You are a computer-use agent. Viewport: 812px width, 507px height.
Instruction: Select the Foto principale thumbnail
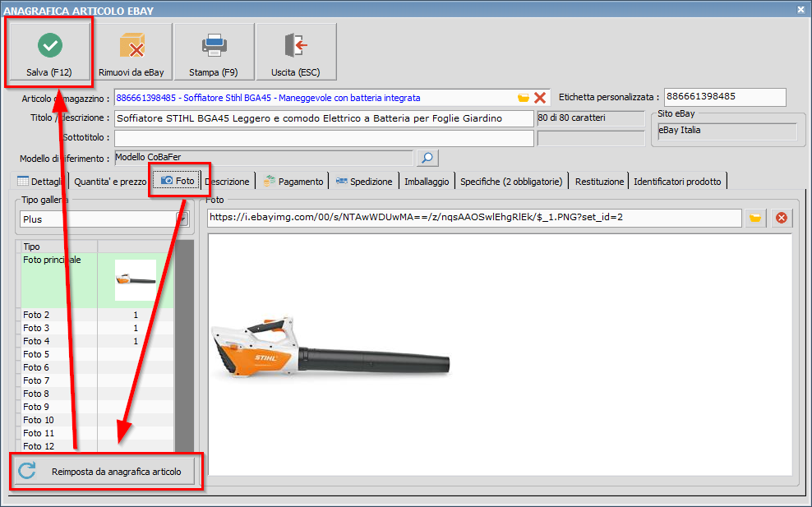tap(136, 280)
